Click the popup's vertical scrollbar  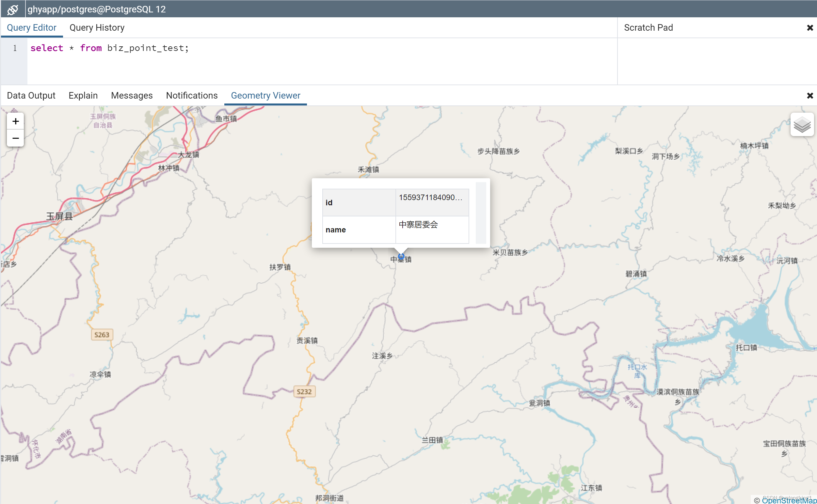click(x=481, y=213)
